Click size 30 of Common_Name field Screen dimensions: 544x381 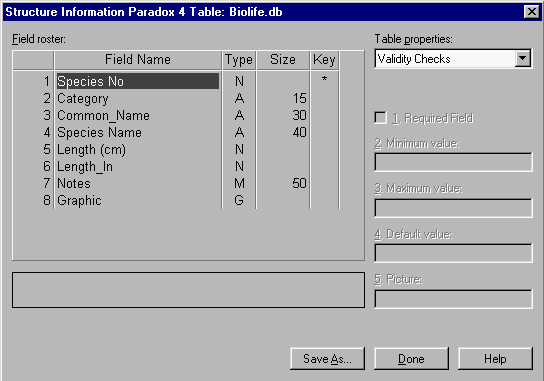[x=299, y=115]
